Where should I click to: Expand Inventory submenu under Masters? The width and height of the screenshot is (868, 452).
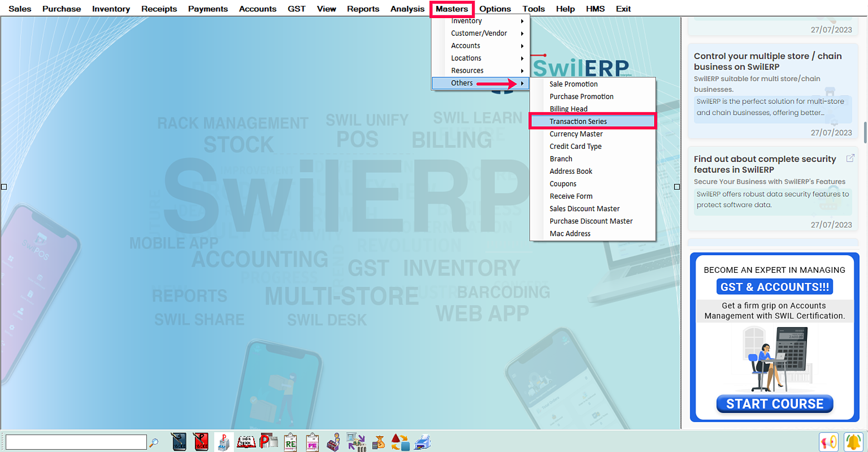point(481,21)
